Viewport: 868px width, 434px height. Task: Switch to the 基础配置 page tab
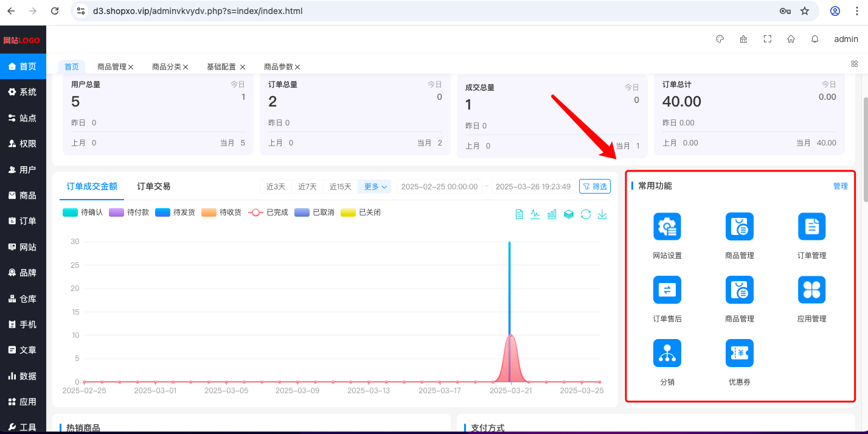pos(221,67)
